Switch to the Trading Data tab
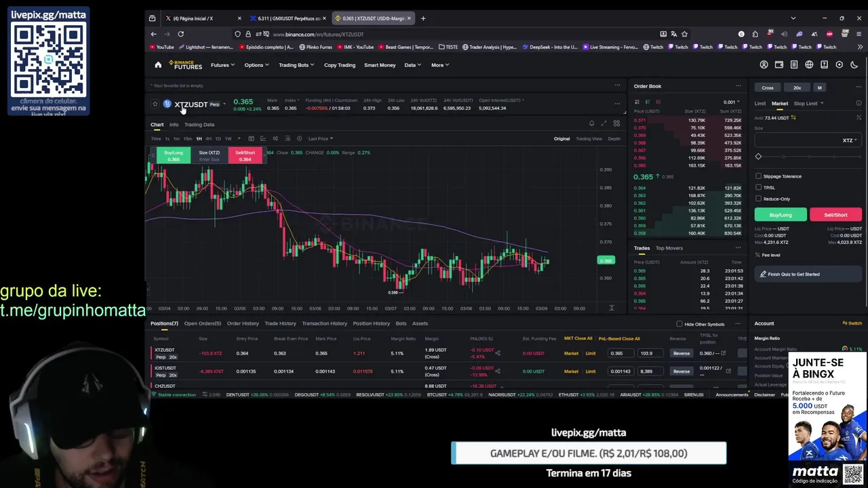868x488 pixels. (x=199, y=125)
